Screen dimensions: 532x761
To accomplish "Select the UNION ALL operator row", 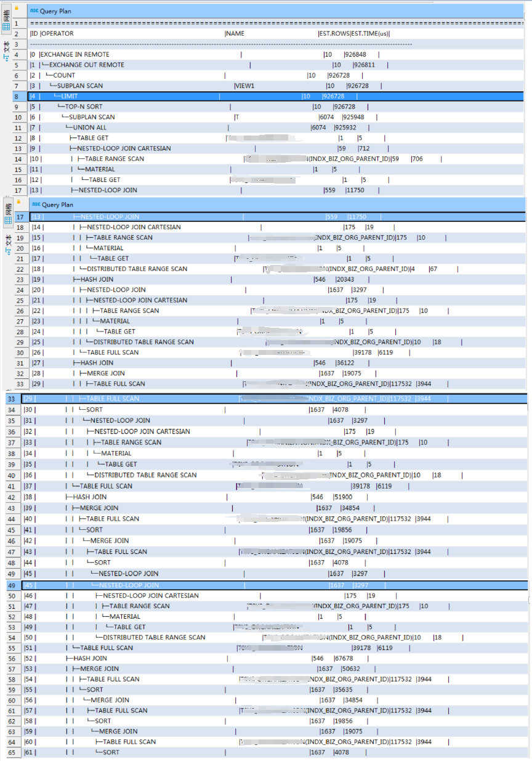I will 89,128.
